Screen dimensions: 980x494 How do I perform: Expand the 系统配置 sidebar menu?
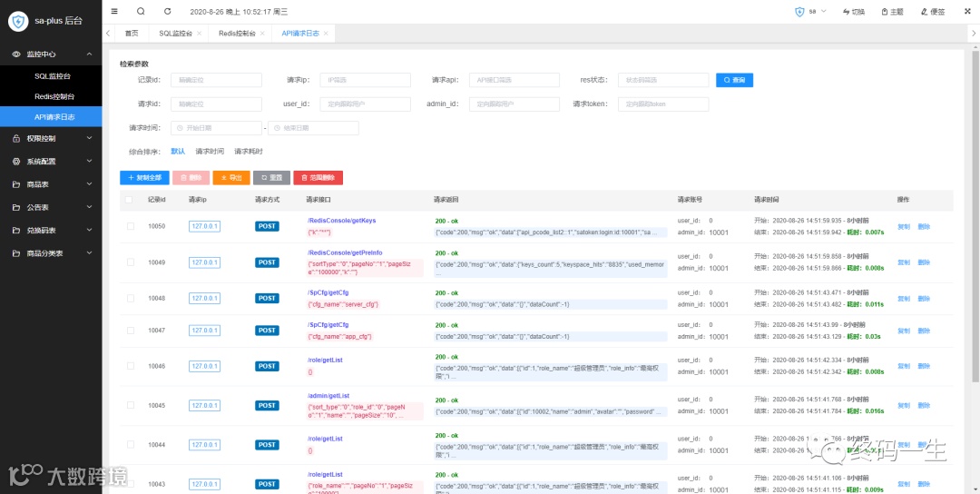pyautogui.click(x=51, y=162)
